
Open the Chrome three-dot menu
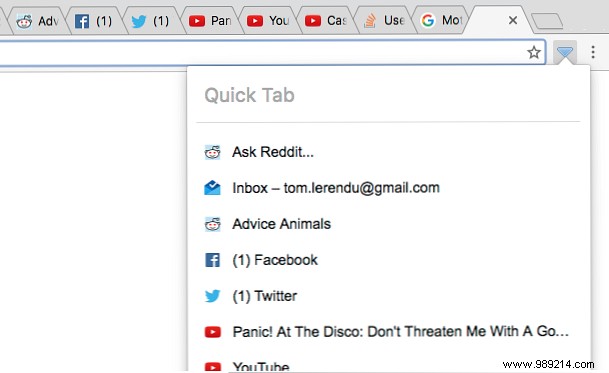coord(593,52)
